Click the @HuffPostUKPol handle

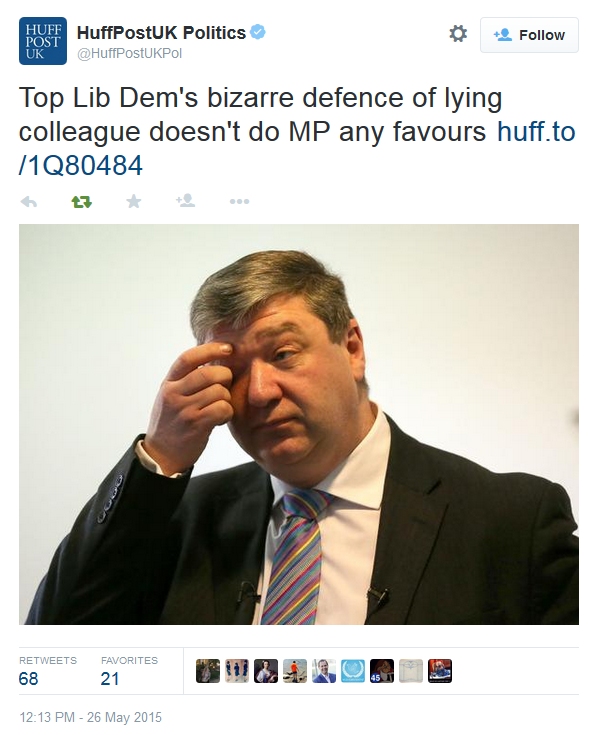click(x=129, y=54)
